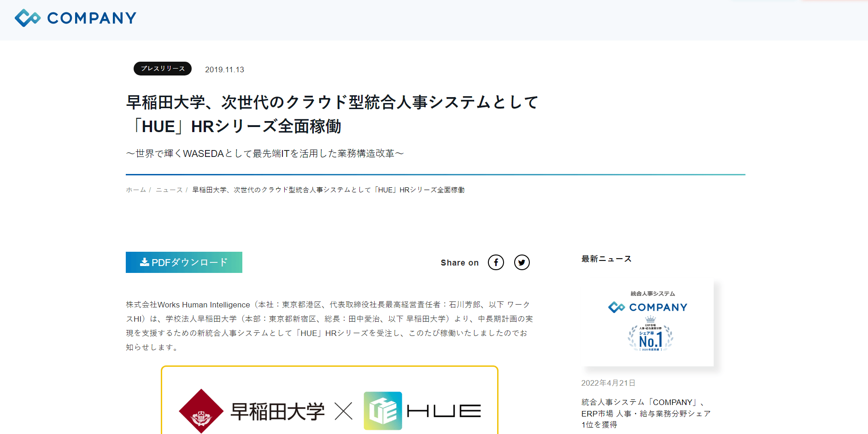
Task: Click the 2019.11.13 publish date
Action: (x=224, y=69)
